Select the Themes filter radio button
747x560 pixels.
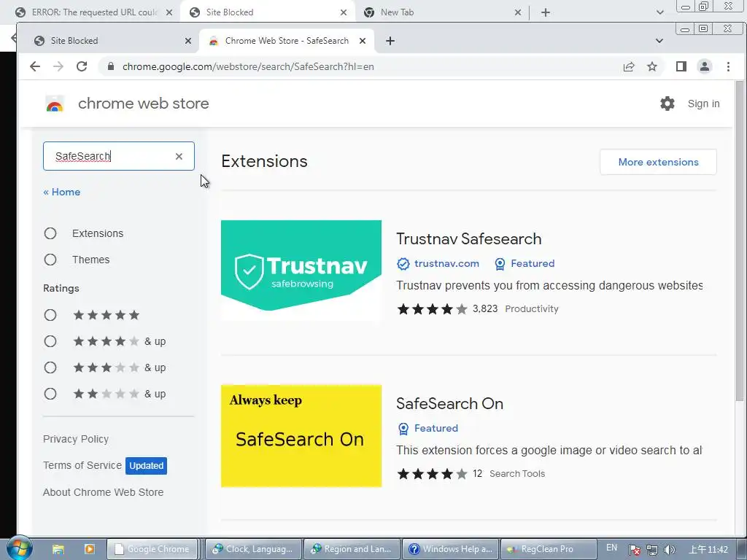50,260
